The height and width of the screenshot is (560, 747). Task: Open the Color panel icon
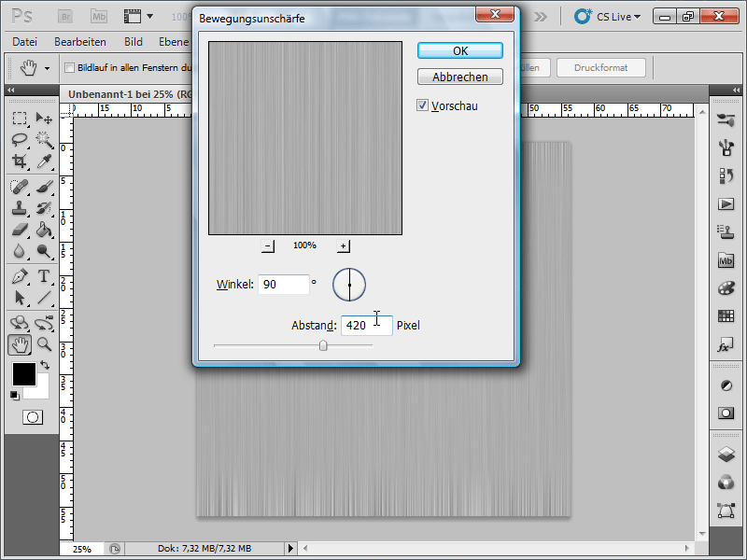pyautogui.click(x=726, y=288)
